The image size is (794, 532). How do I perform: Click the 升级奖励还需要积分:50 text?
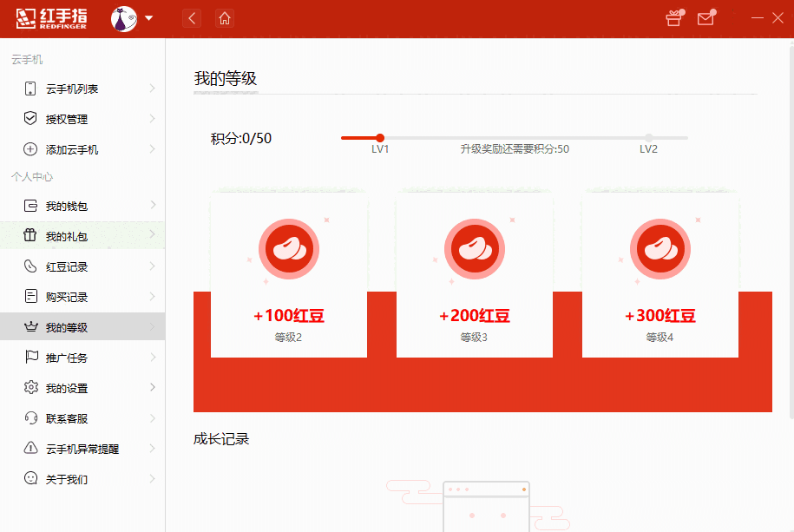click(x=515, y=149)
